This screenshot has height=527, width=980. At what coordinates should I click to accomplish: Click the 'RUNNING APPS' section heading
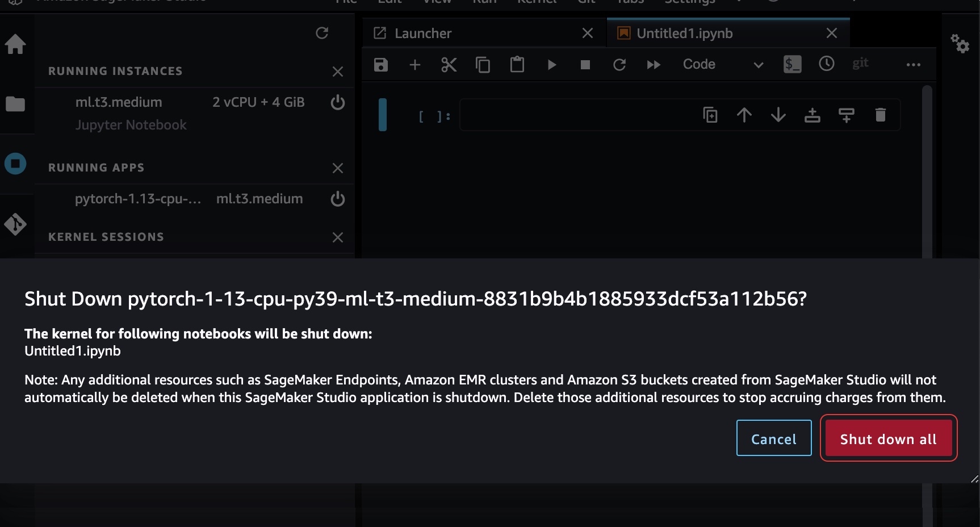pos(96,168)
